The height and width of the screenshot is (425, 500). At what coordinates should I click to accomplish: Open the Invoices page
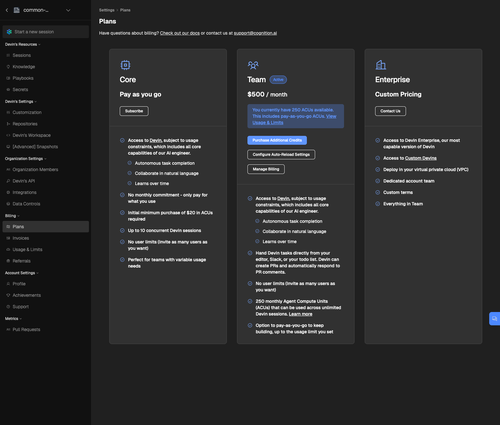click(x=21, y=238)
